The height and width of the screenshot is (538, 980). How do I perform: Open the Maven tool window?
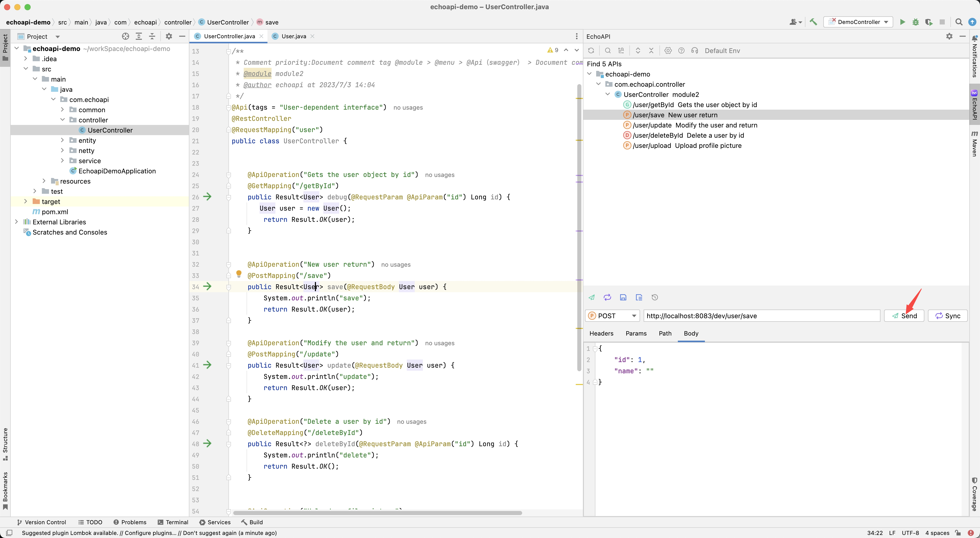click(974, 143)
